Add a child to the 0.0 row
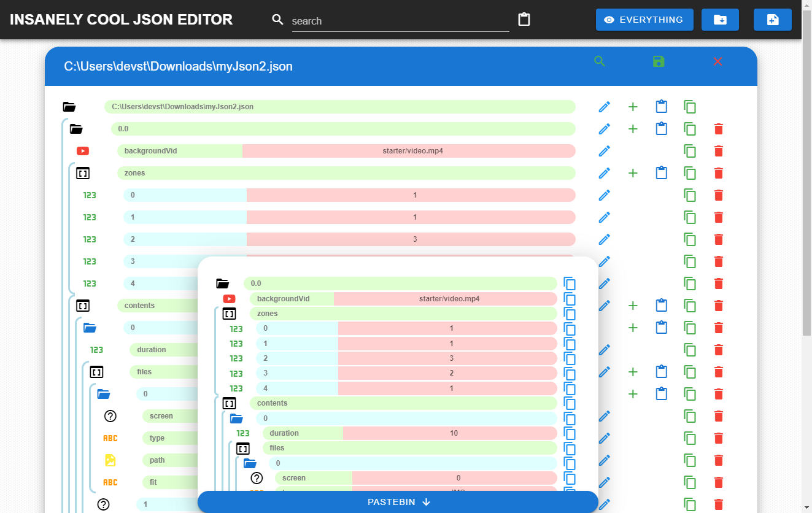The height and width of the screenshot is (513, 812). click(633, 129)
